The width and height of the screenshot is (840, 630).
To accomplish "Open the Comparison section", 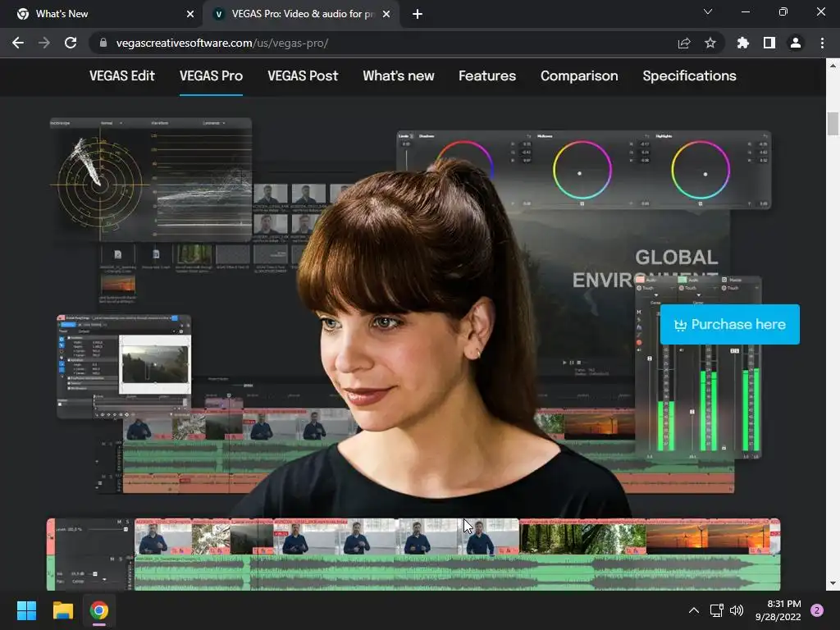I will [x=579, y=76].
